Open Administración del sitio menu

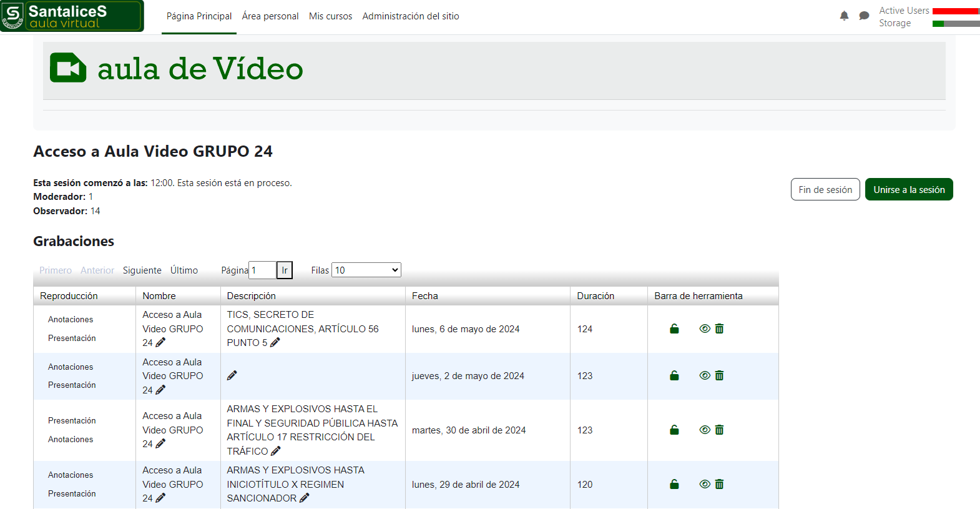(x=410, y=16)
